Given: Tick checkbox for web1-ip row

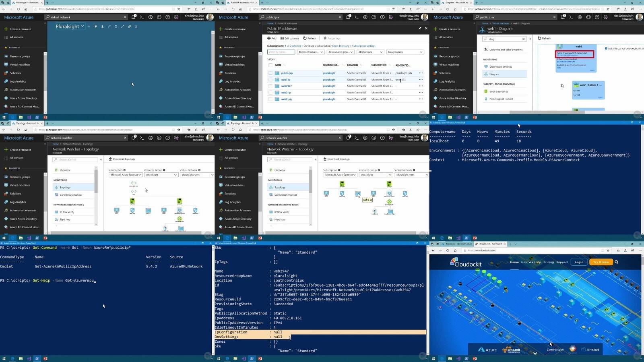Looking at the screenshot, I should tap(270, 79).
